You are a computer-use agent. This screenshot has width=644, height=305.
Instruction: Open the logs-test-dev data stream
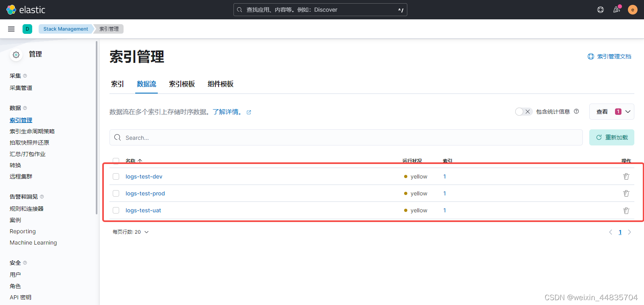click(144, 176)
